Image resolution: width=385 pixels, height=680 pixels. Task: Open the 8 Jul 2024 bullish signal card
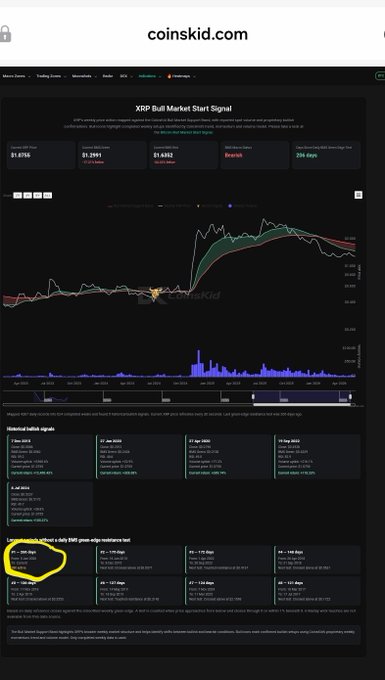(50, 504)
